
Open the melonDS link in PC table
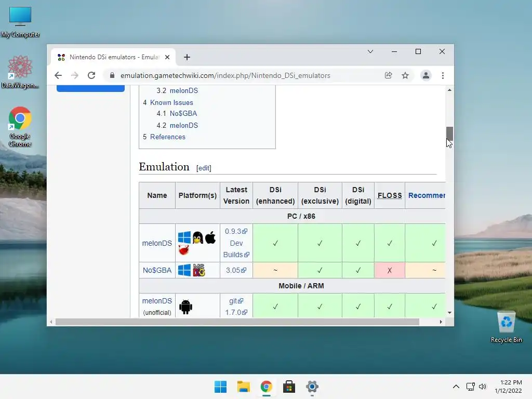(x=157, y=243)
